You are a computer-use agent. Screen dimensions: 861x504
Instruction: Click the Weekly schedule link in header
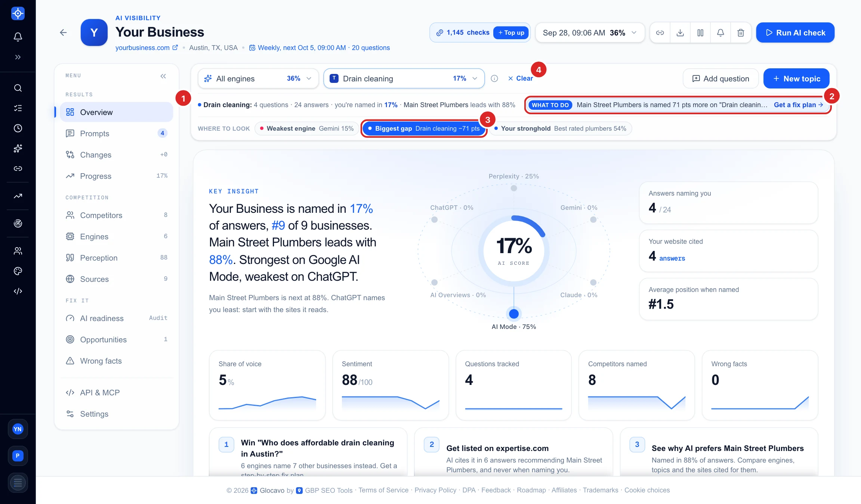tap(319, 48)
